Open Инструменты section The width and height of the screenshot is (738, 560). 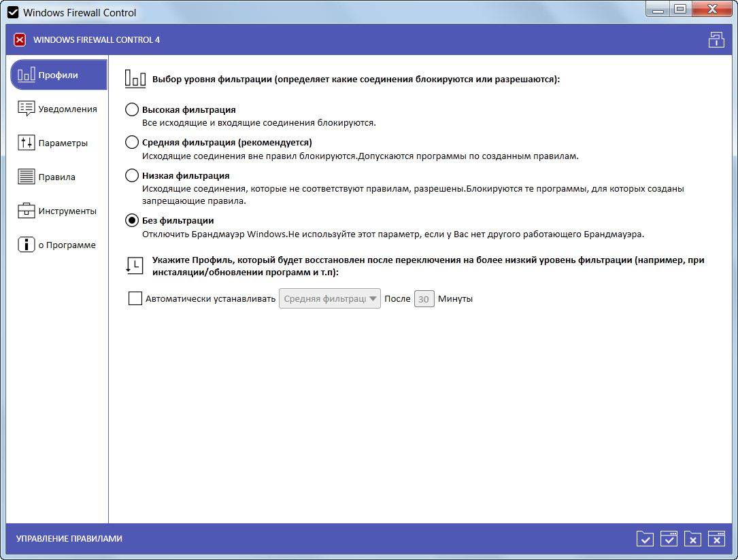point(57,211)
